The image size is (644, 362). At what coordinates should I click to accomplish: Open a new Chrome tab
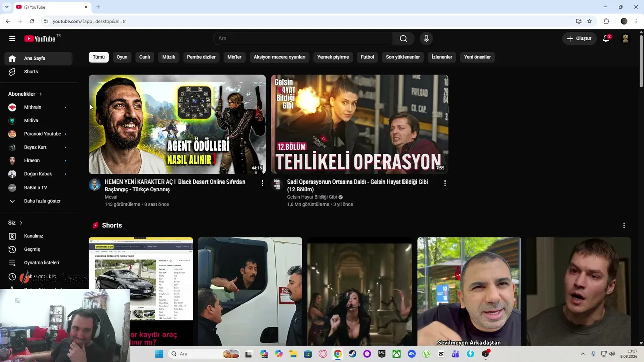pos(98,7)
